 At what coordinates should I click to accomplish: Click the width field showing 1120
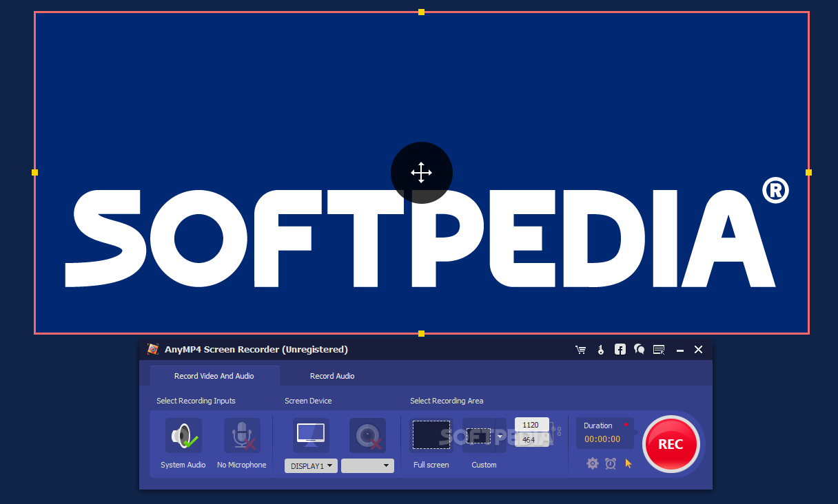coord(531,425)
